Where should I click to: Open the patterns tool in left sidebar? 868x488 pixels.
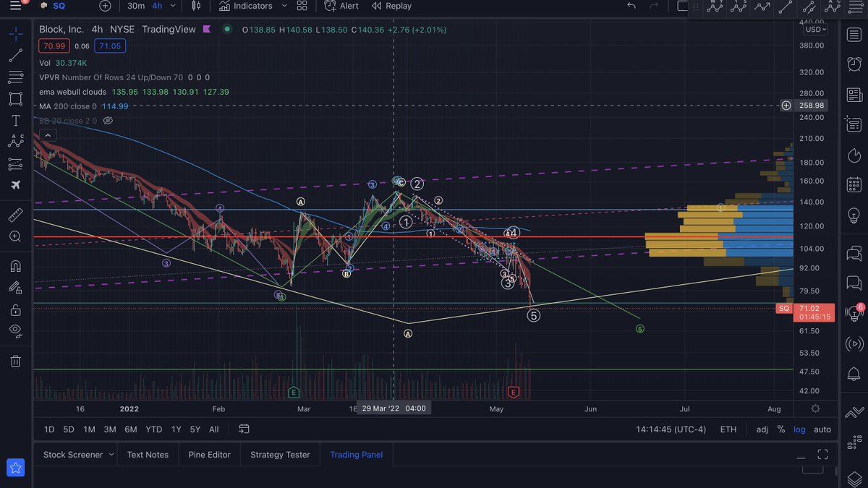coord(15,142)
